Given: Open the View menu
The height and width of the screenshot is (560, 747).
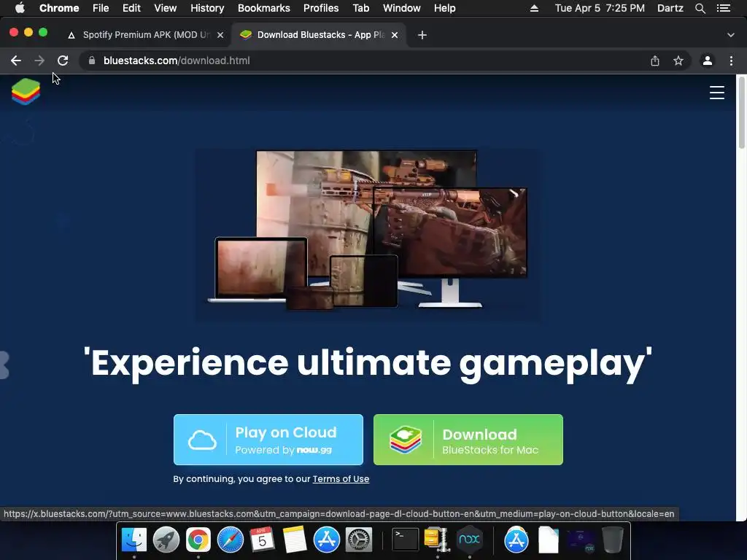Looking at the screenshot, I should (166, 8).
